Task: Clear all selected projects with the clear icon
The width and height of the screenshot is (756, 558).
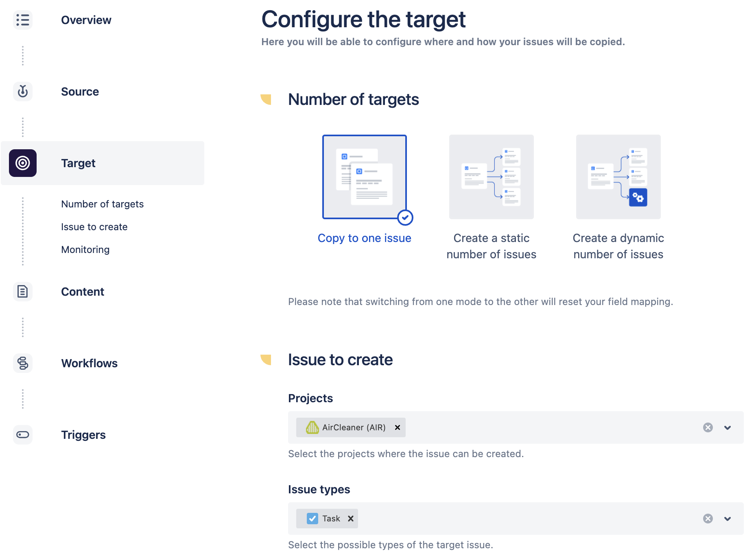Action: (x=708, y=427)
